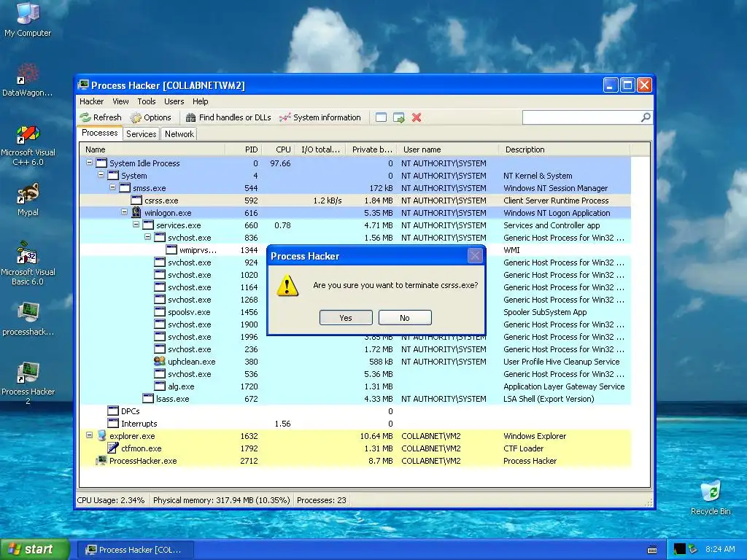747x560 pixels.
Task: Select Microsoft Visual Basic 6.0 desktop icon
Action: point(28,263)
